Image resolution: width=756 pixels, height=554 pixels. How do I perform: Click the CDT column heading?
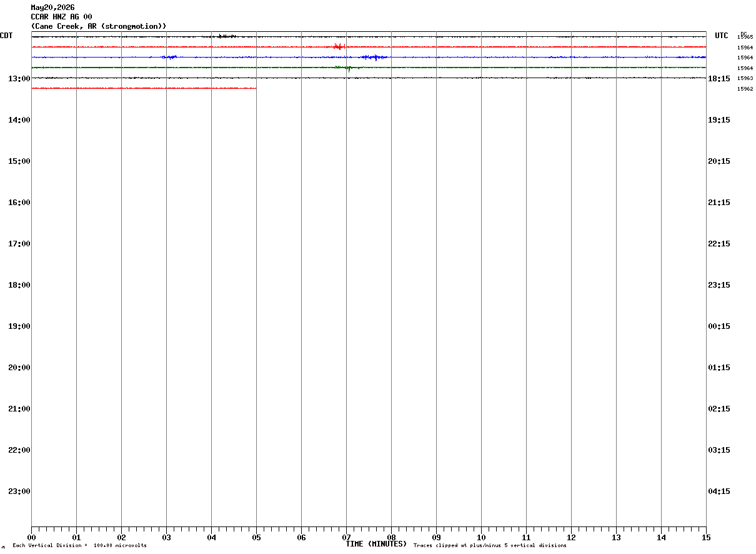6,36
